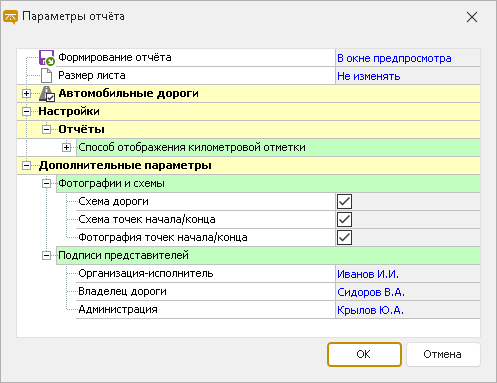This screenshot has width=497, height=383.
Task: Click the Отмена button
Action: [443, 354]
